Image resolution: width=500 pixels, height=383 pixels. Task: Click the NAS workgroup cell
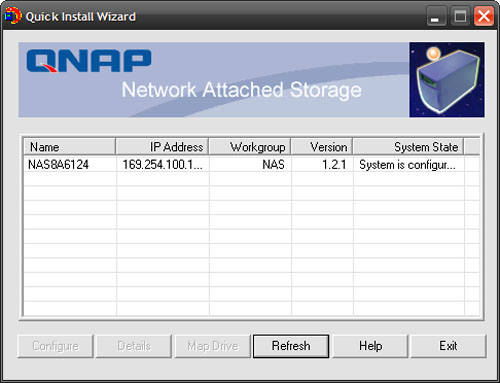point(250,164)
